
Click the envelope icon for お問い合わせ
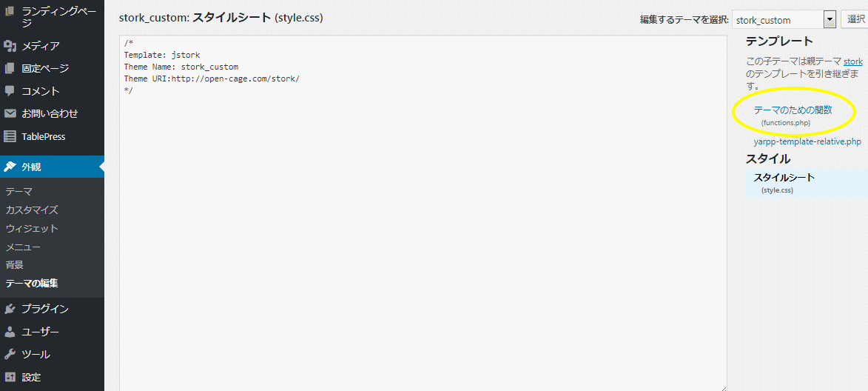tap(10, 113)
